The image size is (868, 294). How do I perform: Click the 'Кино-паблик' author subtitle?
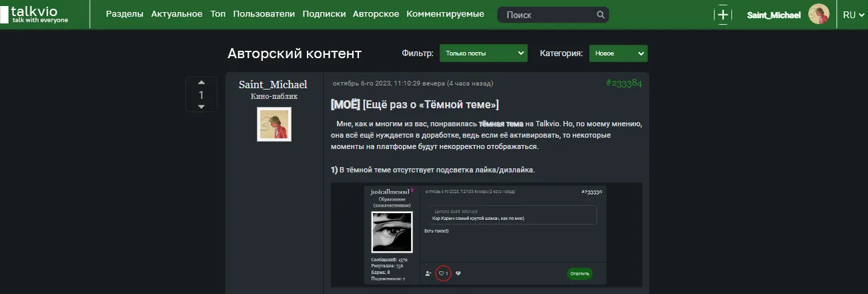(274, 96)
